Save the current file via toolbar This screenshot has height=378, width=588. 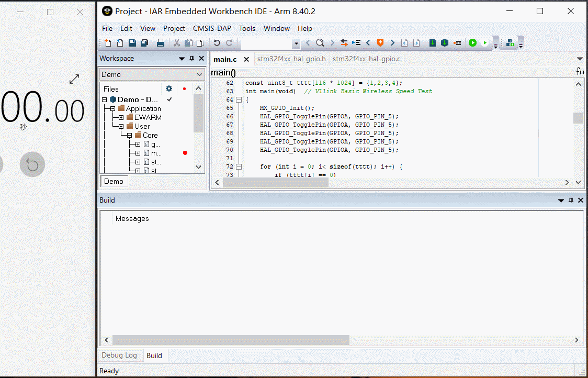click(x=132, y=43)
